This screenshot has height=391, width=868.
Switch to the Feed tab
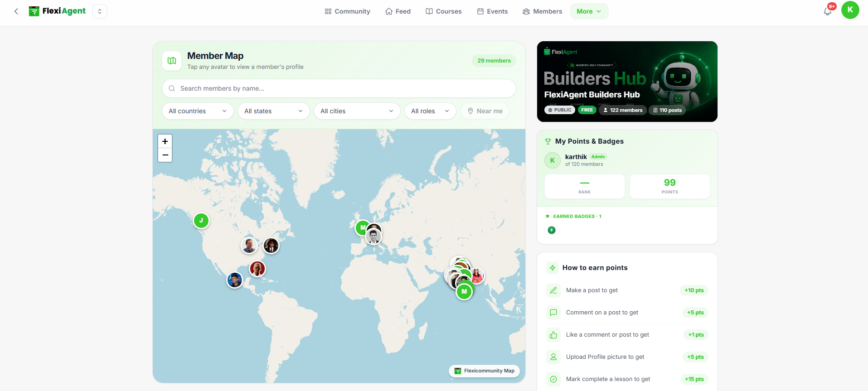click(398, 11)
